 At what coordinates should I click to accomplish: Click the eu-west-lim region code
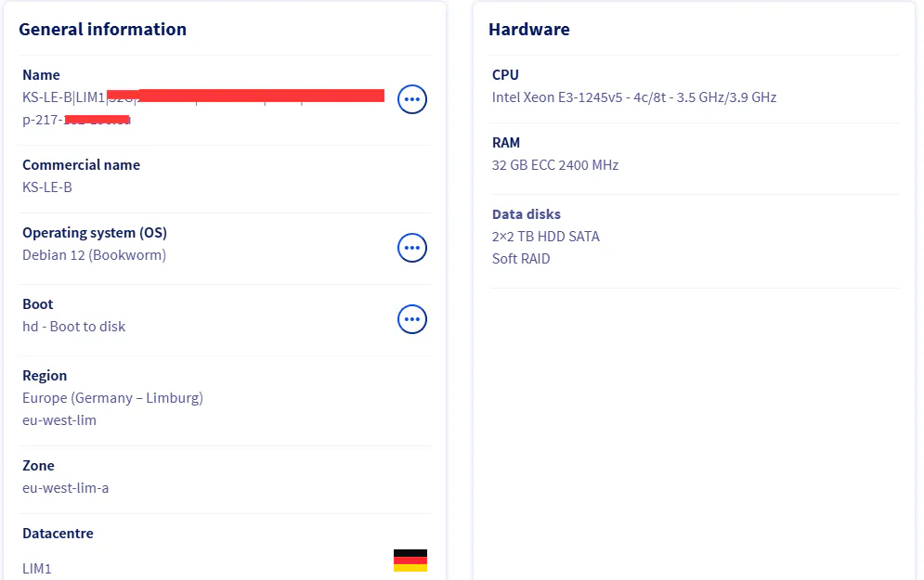[59, 420]
